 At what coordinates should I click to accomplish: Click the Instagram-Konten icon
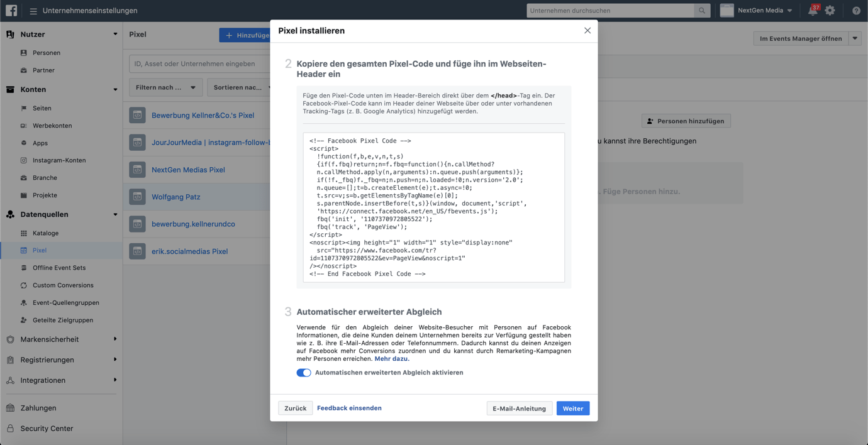point(24,160)
